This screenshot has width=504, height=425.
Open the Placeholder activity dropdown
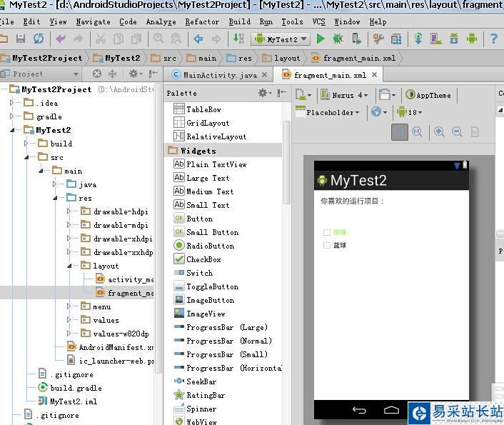point(328,112)
